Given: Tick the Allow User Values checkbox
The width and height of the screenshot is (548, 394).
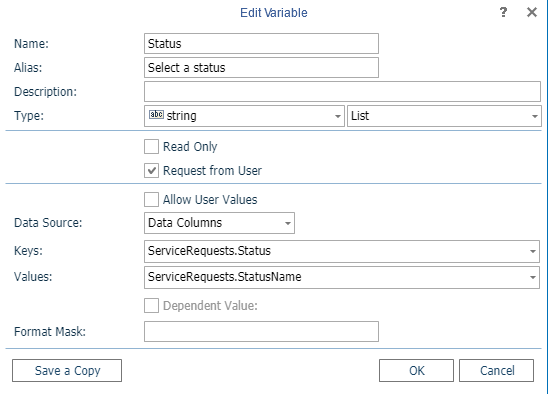Looking at the screenshot, I should (x=151, y=200).
